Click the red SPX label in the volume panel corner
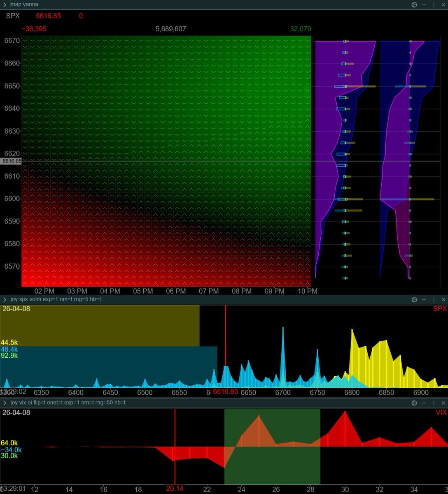The width and height of the screenshot is (448, 494). click(439, 309)
